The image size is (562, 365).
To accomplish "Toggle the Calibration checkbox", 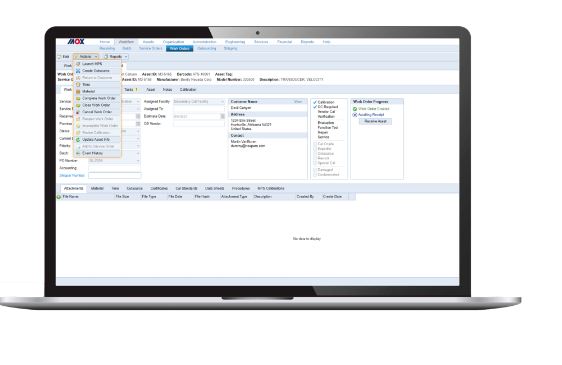I will click(315, 102).
